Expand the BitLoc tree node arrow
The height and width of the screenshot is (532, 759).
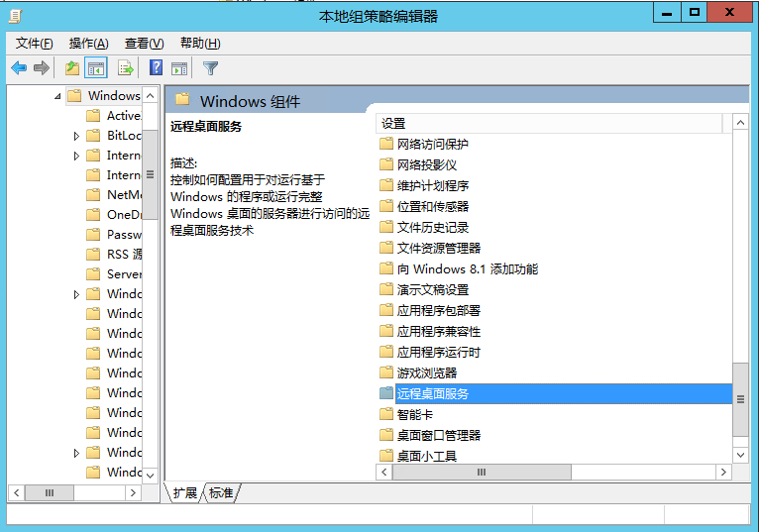(x=76, y=136)
